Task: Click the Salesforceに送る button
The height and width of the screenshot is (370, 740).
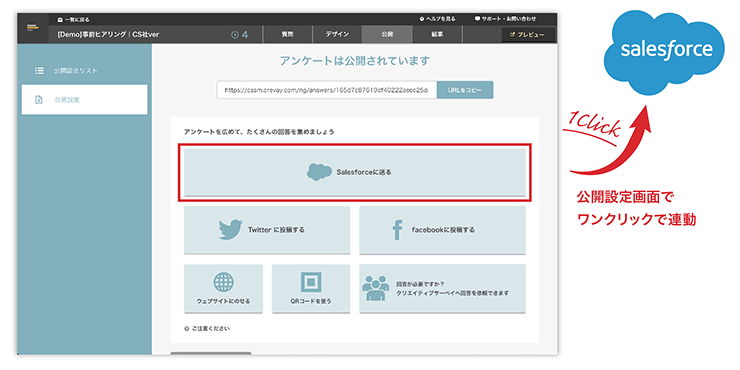Action: click(354, 172)
